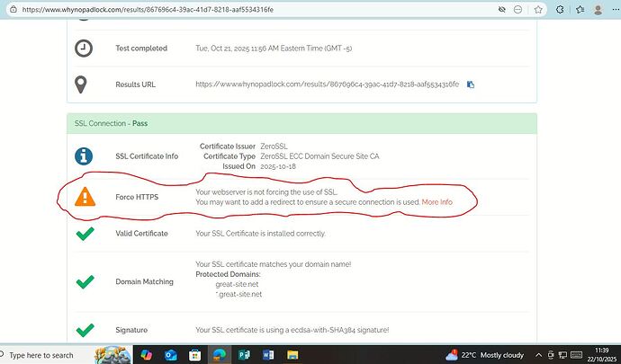Click the copy icon beside Results URL
The width and height of the screenshot is (621, 364).
pyautogui.click(x=471, y=84)
